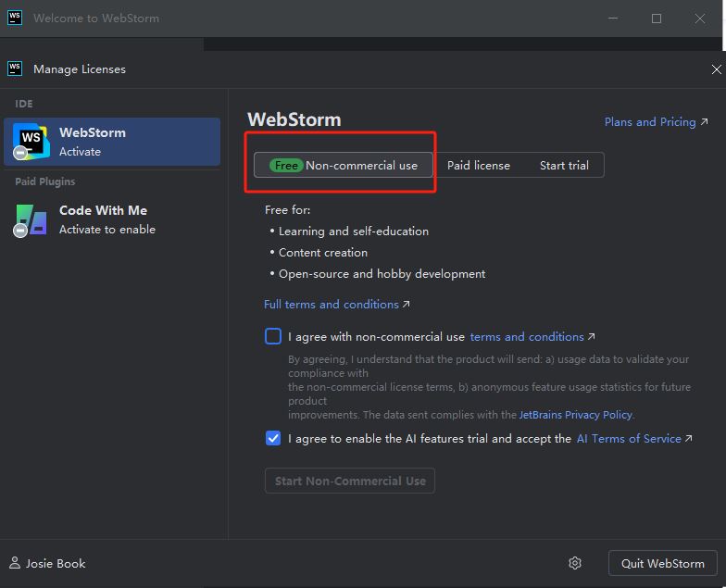
Task: Open the JetBrains Privacy Policy link
Action: tap(576, 415)
